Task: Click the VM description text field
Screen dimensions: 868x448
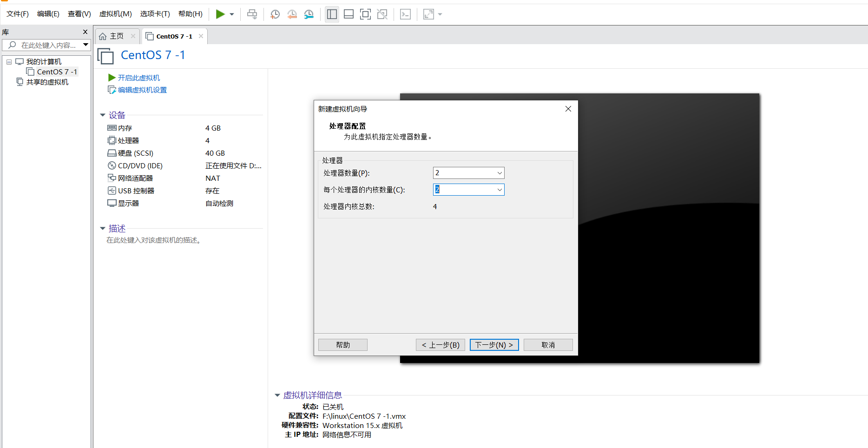Action: 154,240
